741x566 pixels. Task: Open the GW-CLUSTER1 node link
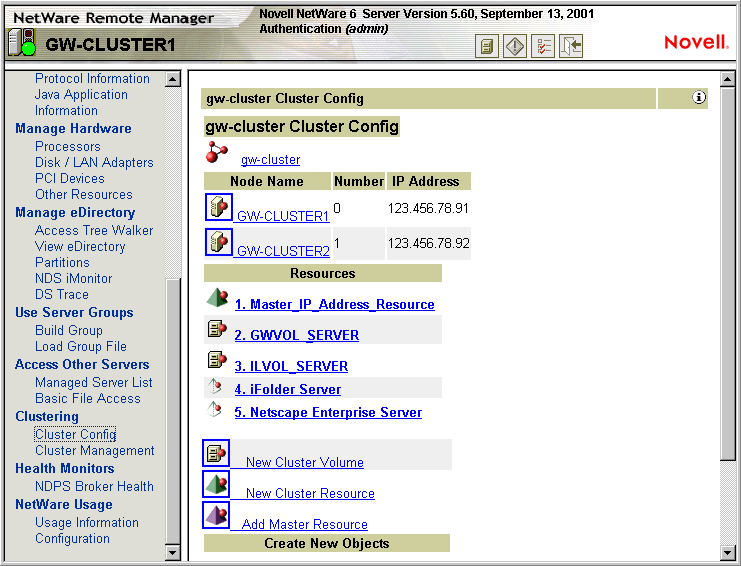click(283, 216)
